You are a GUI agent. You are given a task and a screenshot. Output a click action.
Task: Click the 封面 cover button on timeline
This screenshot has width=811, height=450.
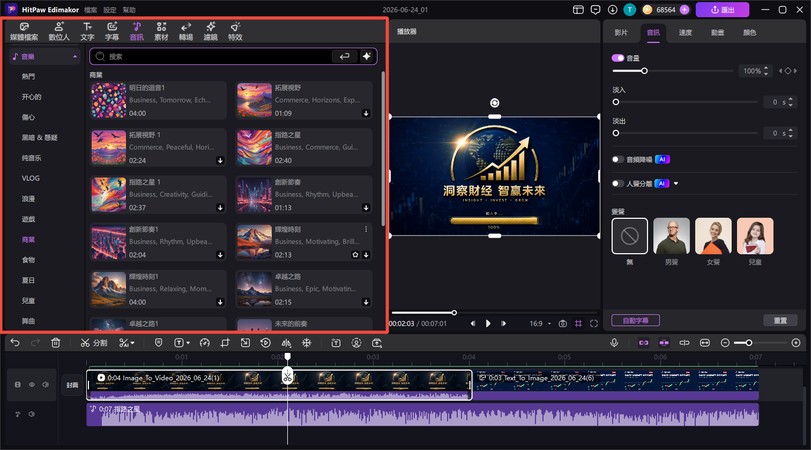(72, 385)
